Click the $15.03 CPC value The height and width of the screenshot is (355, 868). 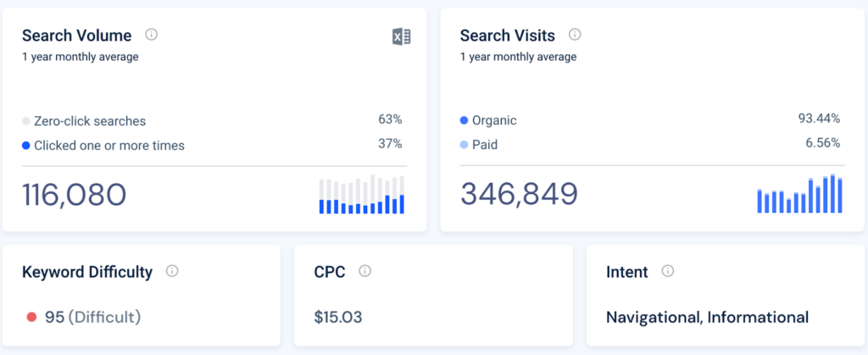click(337, 318)
